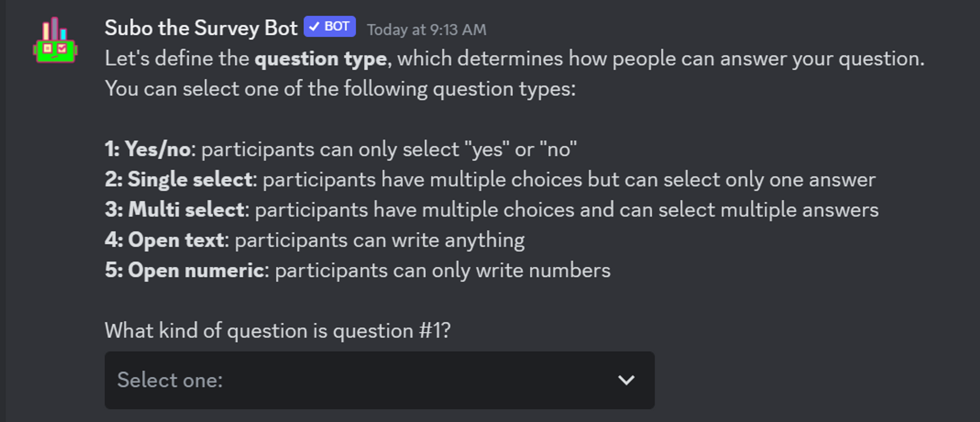Screen dimensions: 980x422
Task: Click the verified BOT badge
Action: [329, 26]
